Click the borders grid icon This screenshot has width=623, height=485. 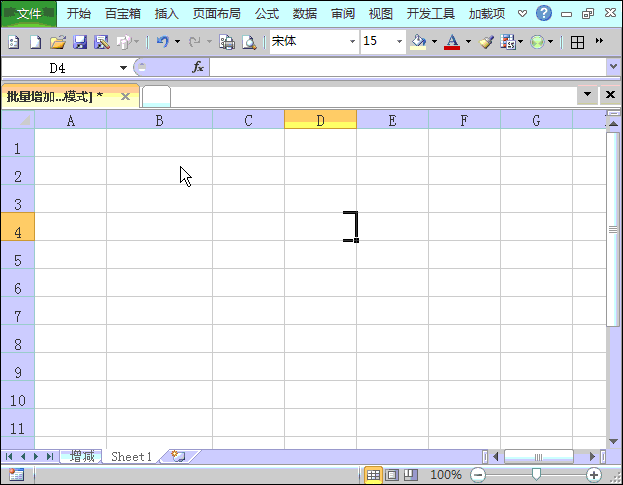[577, 42]
